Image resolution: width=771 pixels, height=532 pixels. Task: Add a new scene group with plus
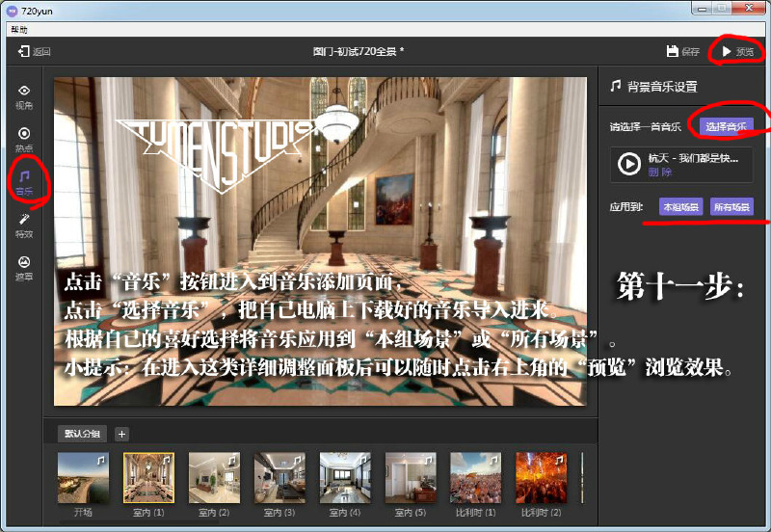[x=122, y=434]
